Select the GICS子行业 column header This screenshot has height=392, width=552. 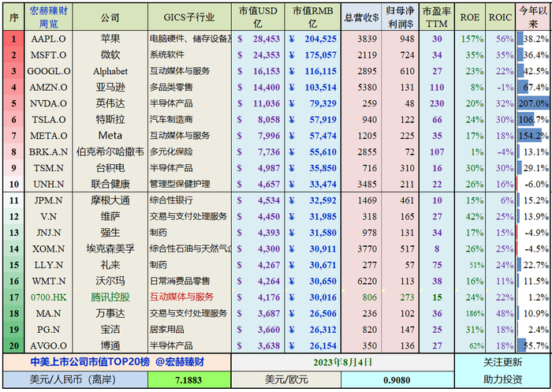189,17
